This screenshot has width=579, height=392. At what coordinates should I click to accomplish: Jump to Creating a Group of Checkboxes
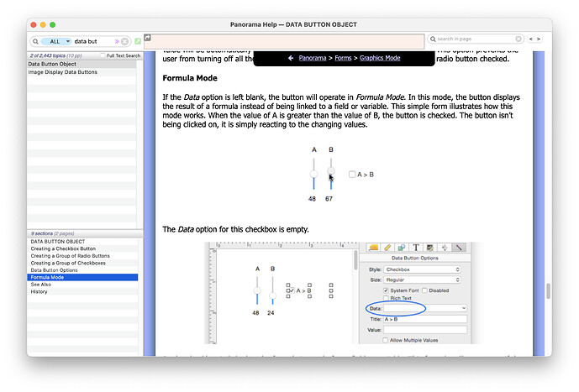[82, 263]
